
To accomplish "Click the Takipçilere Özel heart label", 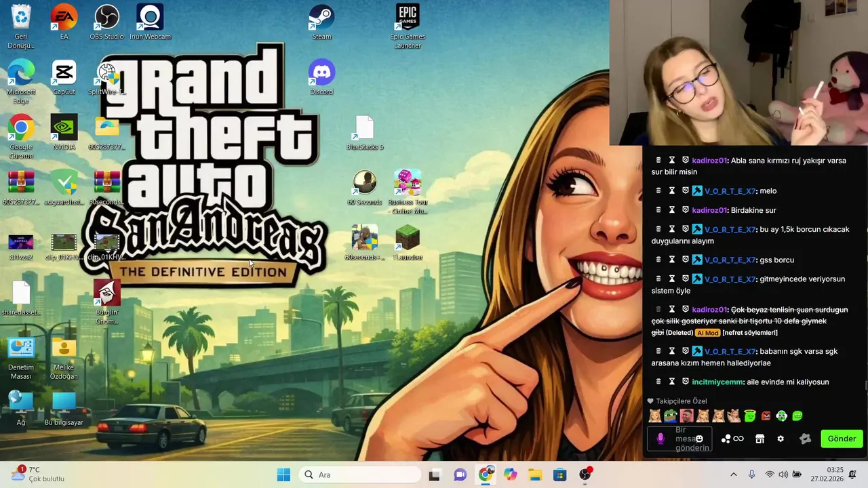I will [x=677, y=401].
